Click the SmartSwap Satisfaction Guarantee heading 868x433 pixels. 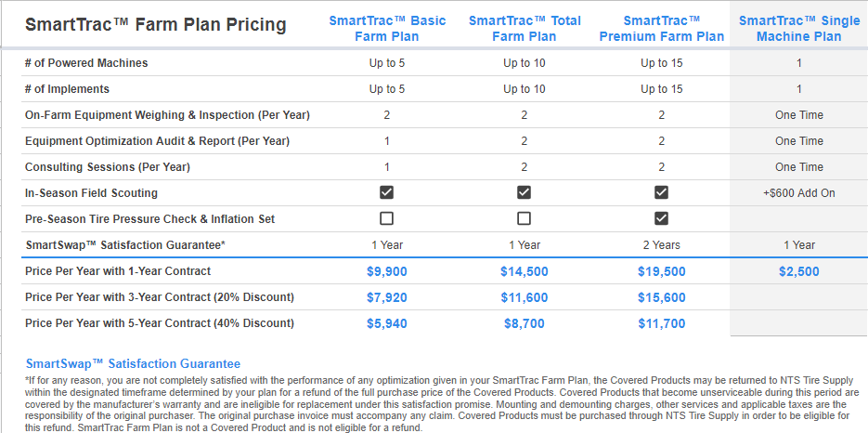click(x=134, y=364)
